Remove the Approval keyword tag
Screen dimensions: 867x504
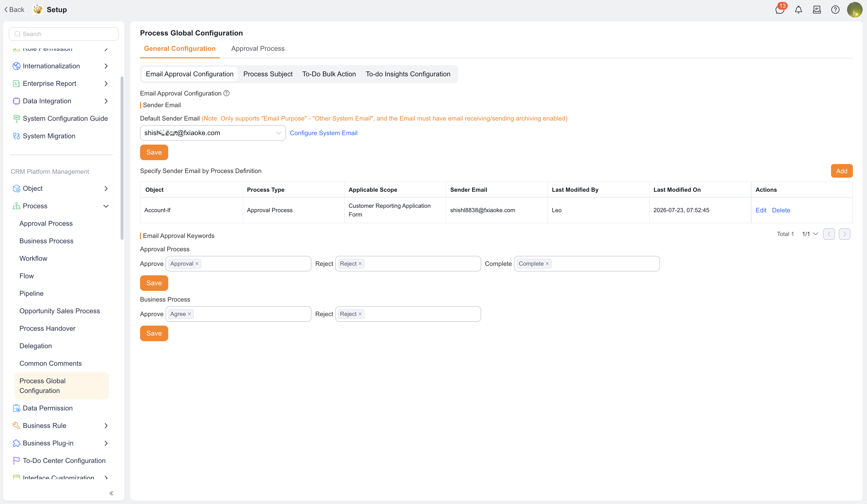pos(197,264)
